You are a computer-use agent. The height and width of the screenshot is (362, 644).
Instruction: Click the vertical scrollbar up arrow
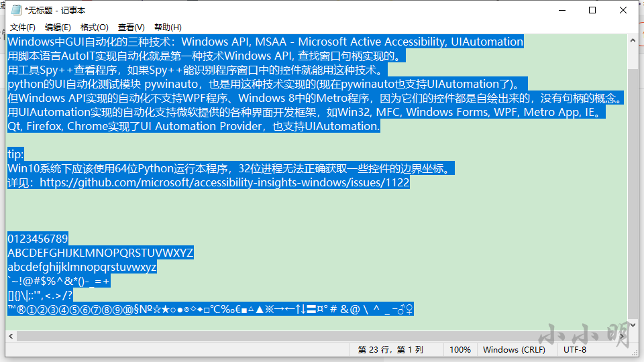633,40
